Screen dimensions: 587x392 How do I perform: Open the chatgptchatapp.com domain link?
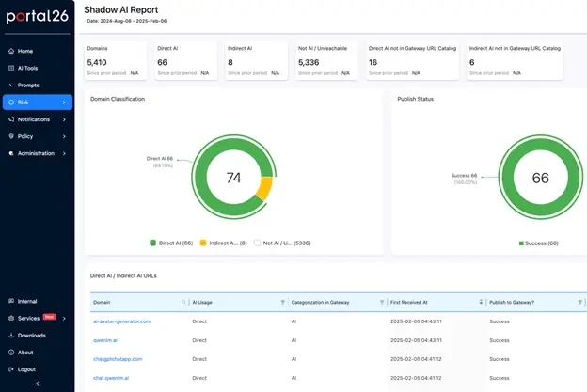pos(118,359)
